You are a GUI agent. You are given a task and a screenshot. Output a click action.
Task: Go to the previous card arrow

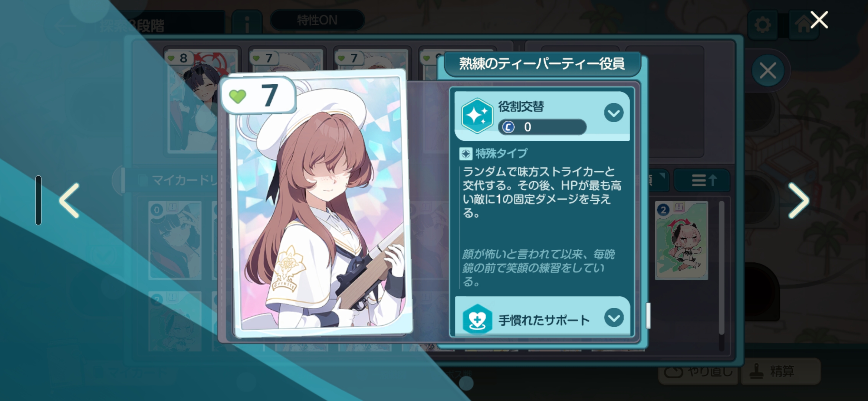(69, 200)
